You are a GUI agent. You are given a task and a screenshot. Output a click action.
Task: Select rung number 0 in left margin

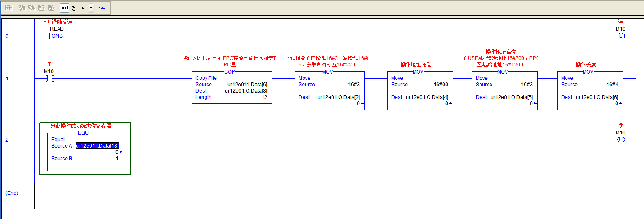7,36
